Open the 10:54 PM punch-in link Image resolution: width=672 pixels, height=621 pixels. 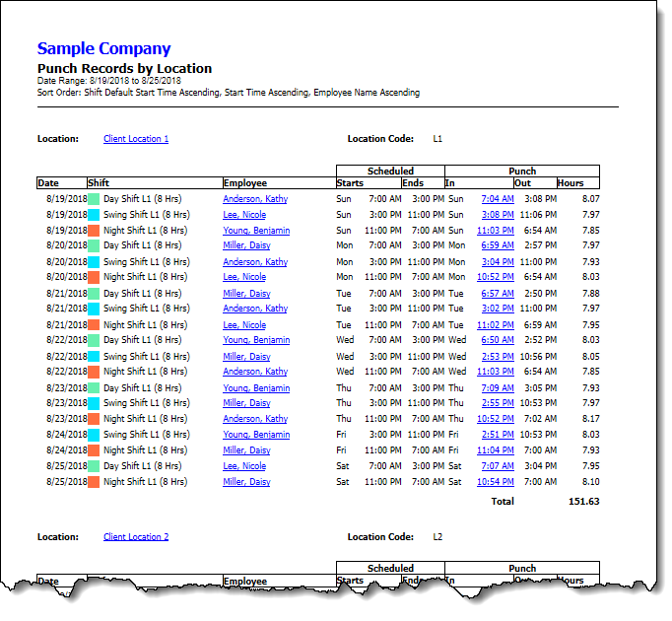[x=496, y=482]
